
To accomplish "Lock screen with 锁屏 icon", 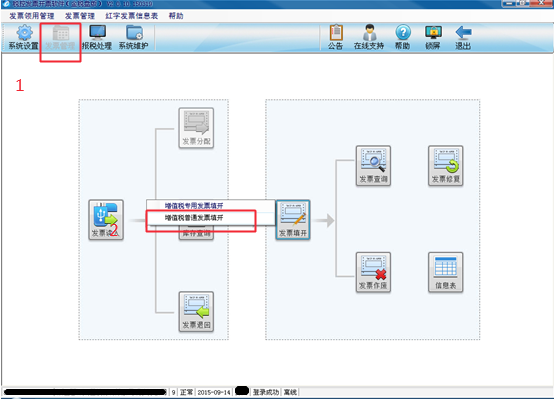I will tap(433, 37).
